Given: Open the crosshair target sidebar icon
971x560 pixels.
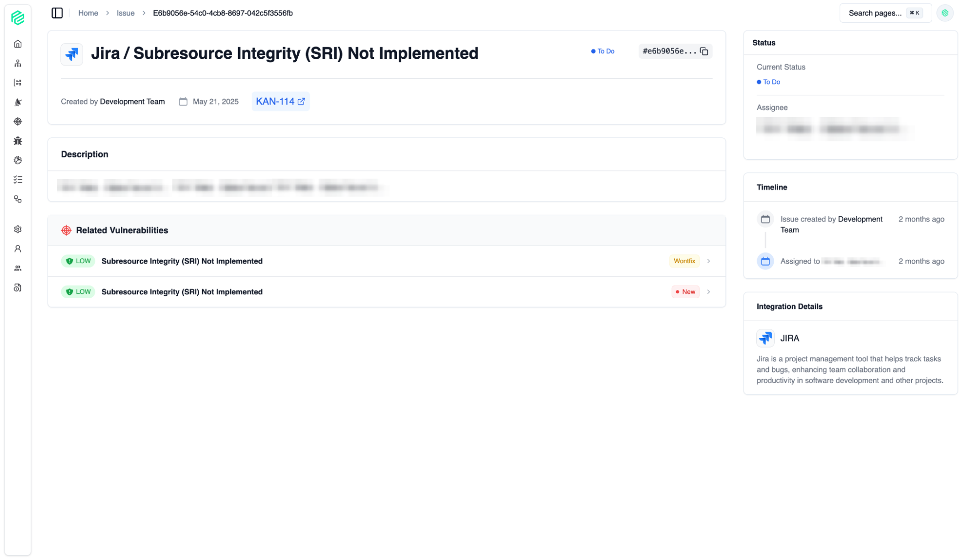Looking at the screenshot, I should 18,121.
